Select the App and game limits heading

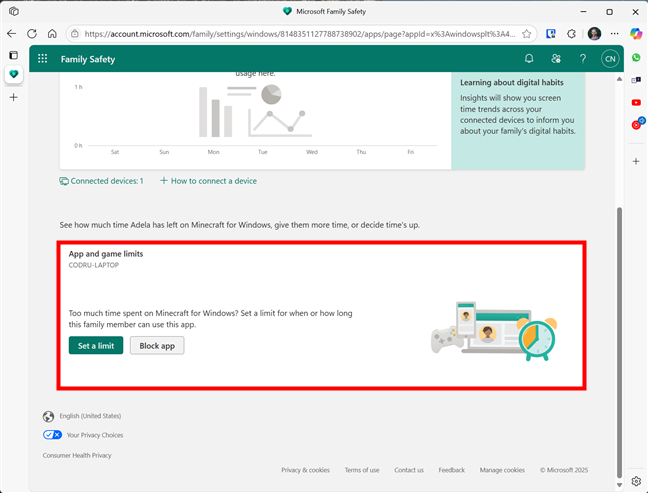pos(106,254)
